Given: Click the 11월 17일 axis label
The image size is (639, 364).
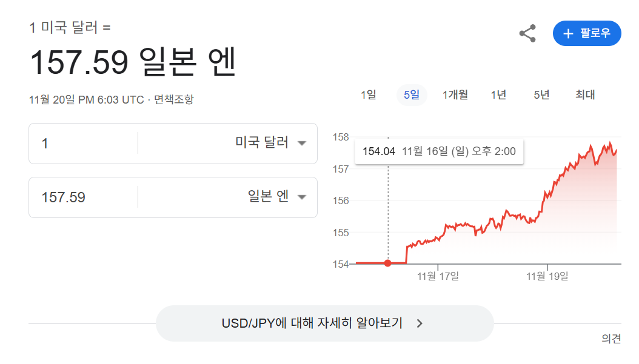Looking at the screenshot, I should coord(438,276).
